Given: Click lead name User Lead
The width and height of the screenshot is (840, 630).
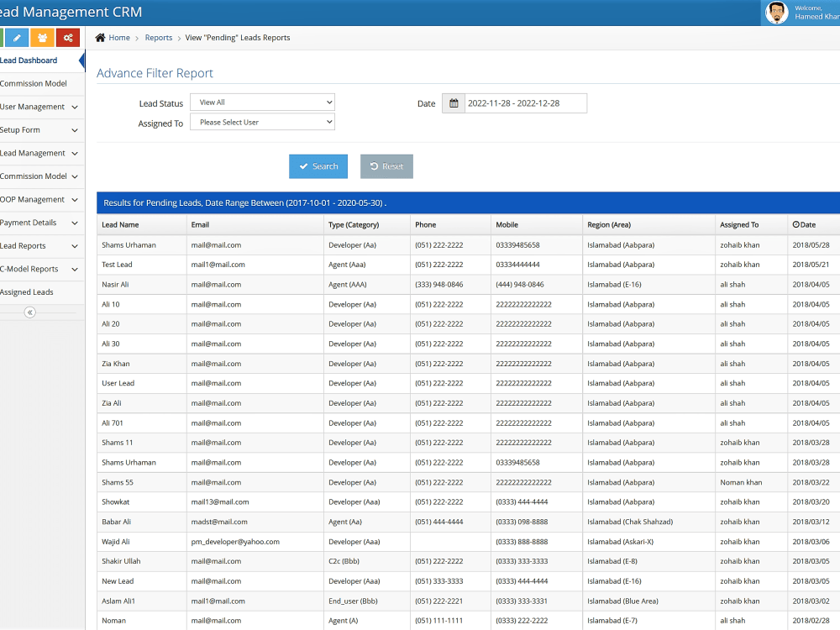Looking at the screenshot, I should click(x=118, y=384).
